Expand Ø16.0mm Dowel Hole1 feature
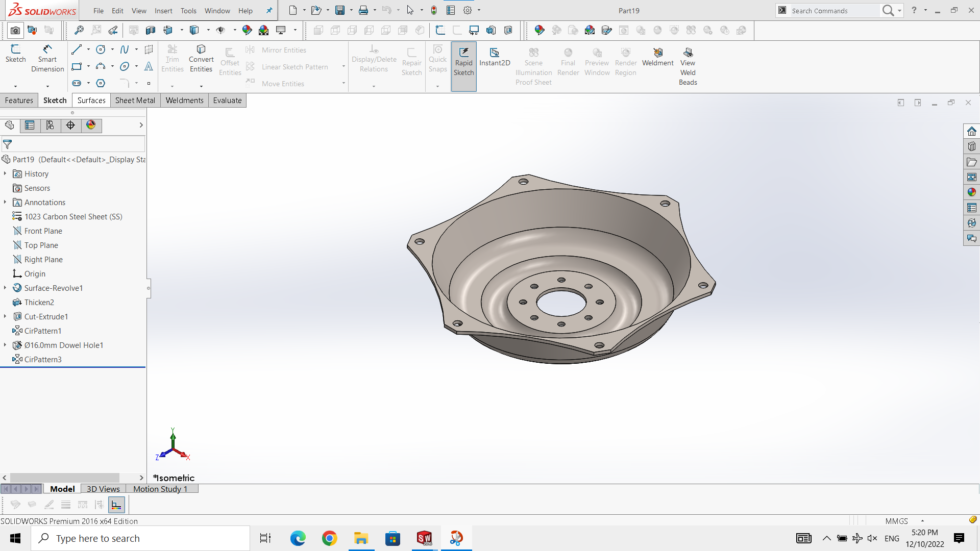980x551 pixels. coord(5,345)
